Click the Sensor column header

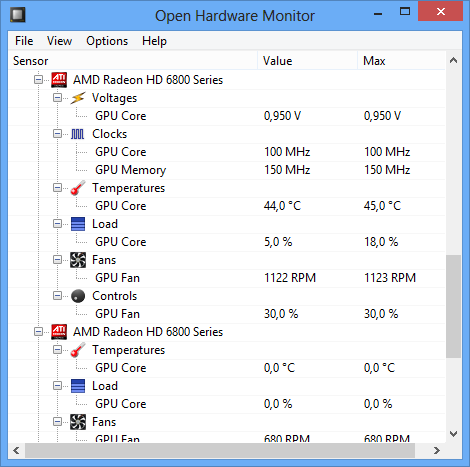point(133,61)
